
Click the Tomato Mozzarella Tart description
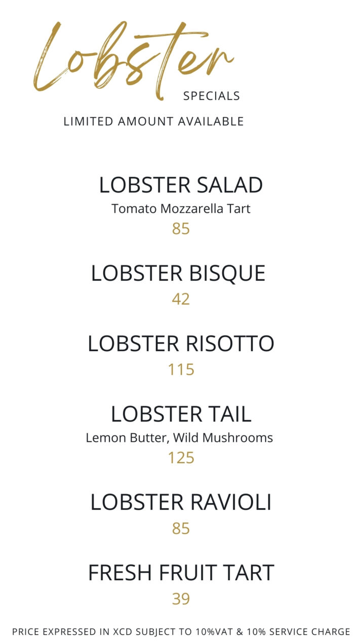(x=181, y=208)
